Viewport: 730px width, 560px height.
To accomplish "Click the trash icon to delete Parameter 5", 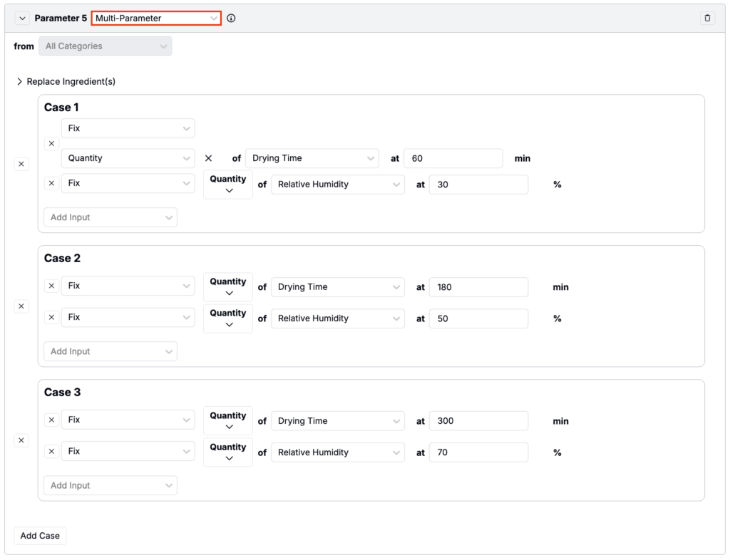I will [707, 18].
